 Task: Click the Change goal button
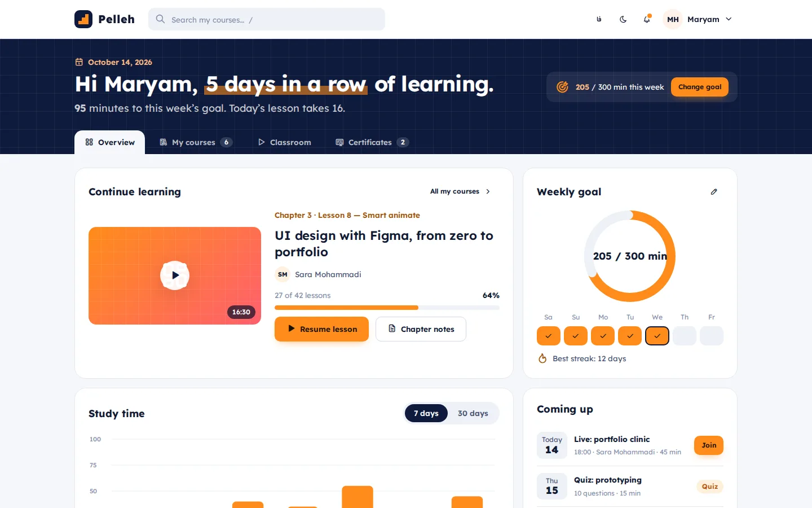(x=700, y=87)
